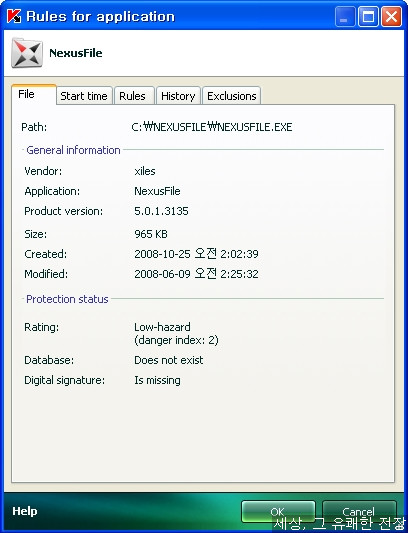This screenshot has height=533, width=408.
Task: Click the danger index: 2 text
Action: [x=176, y=340]
